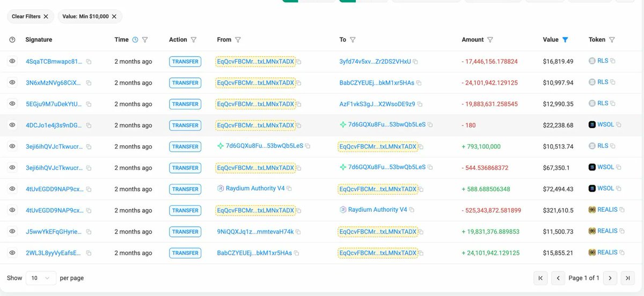Screen dimensions: 644x296
Task: View details eye icon for J5wwYkEFqGHyrie row
Action: pos(12,232)
